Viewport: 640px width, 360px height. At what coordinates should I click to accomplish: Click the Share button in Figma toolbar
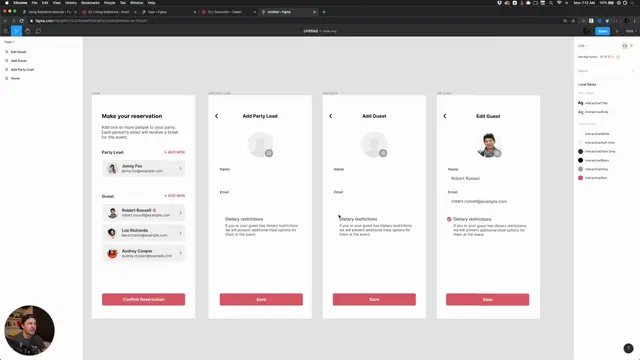click(602, 31)
